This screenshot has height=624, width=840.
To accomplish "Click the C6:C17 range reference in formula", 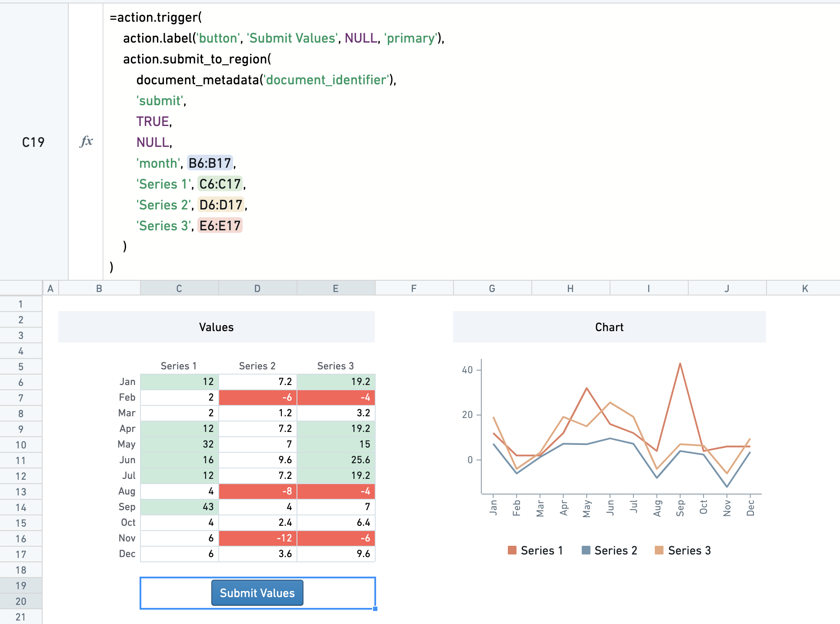I will click(x=220, y=184).
